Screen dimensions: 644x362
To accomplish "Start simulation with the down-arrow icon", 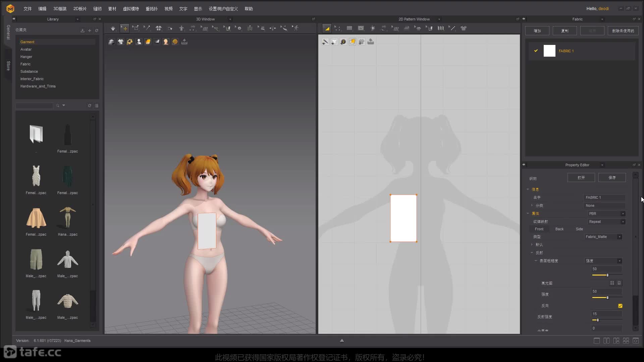I will [x=113, y=28].
